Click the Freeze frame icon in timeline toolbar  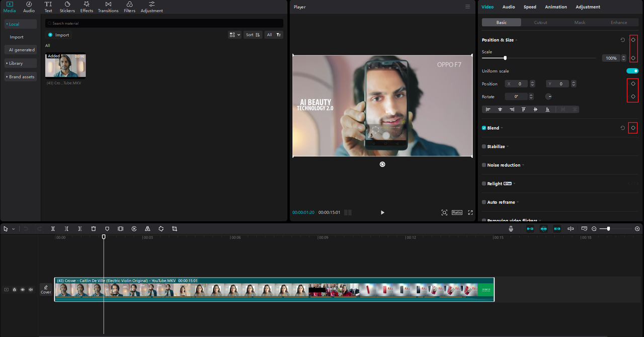point(121,229)
